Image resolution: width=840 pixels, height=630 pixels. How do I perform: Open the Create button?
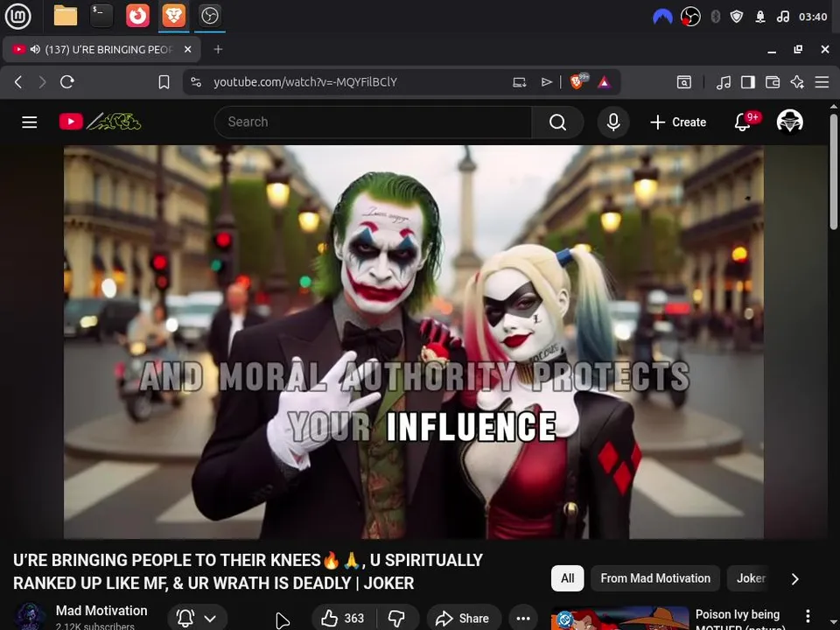678,122
